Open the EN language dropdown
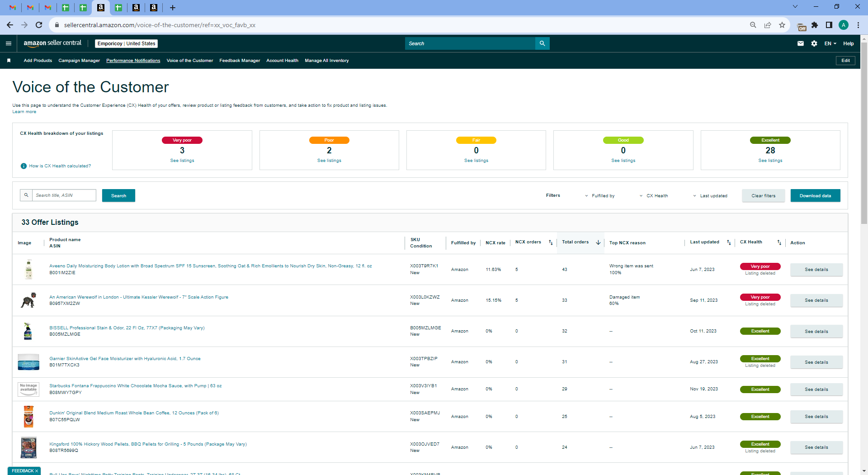The height and width of the screenshot is (475, 868). pyautogui.click(x=830, y=43)
